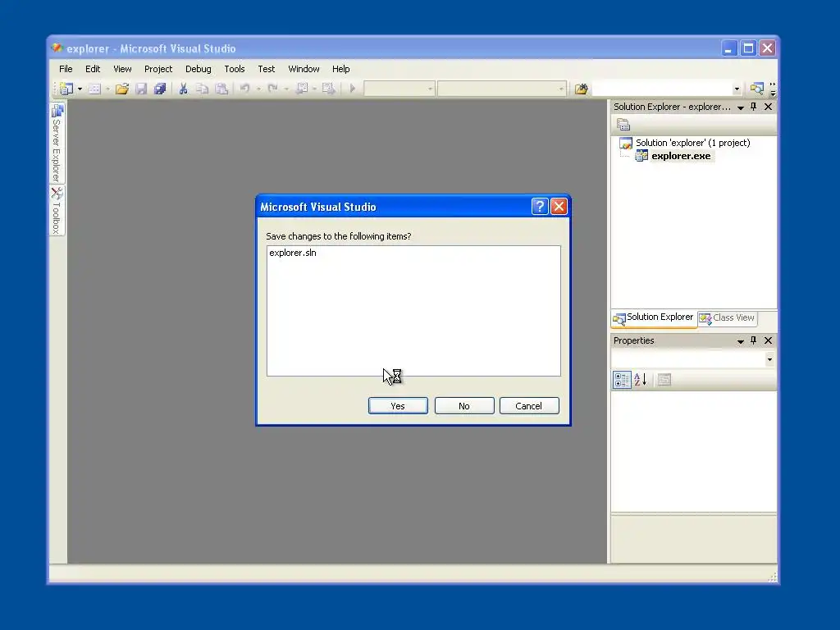
Task: Click the Redo arrow icon
Action: click(x=272, y=89)
